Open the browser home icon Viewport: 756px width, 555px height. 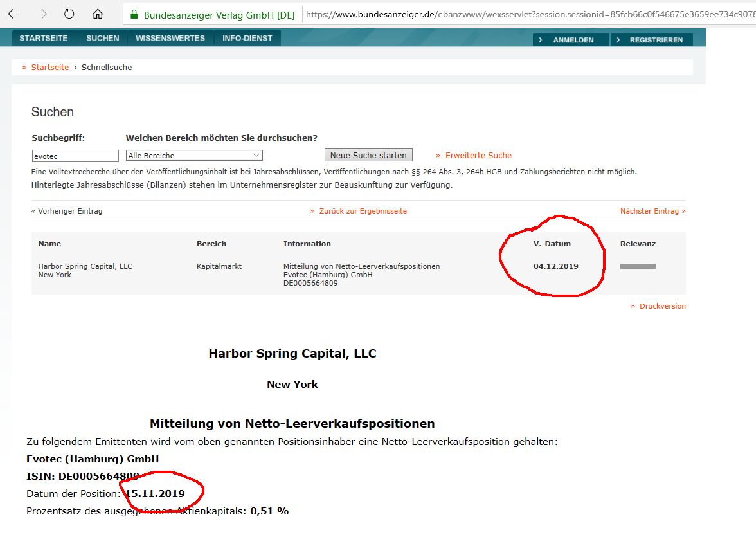point(98,14)
